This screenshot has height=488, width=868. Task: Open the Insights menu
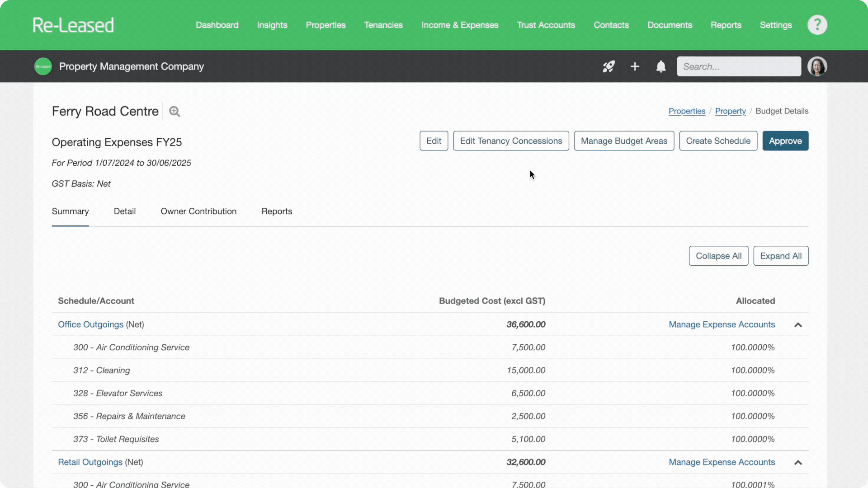click(272, 25)
